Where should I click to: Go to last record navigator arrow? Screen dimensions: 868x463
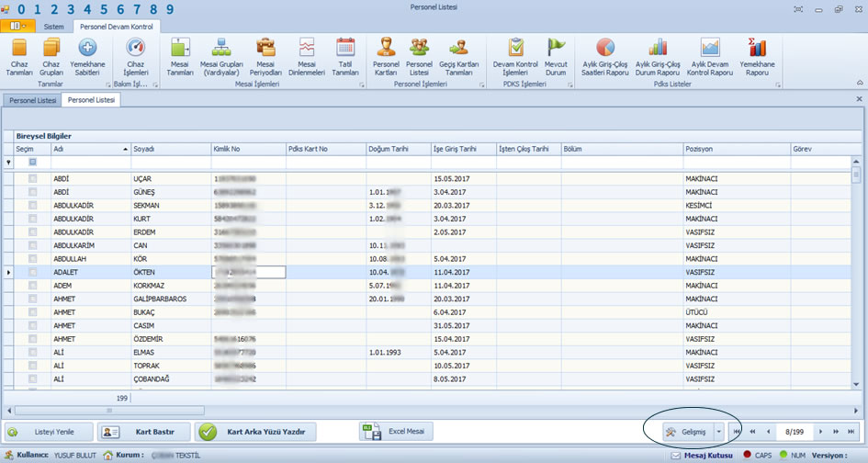pos(851,432)
